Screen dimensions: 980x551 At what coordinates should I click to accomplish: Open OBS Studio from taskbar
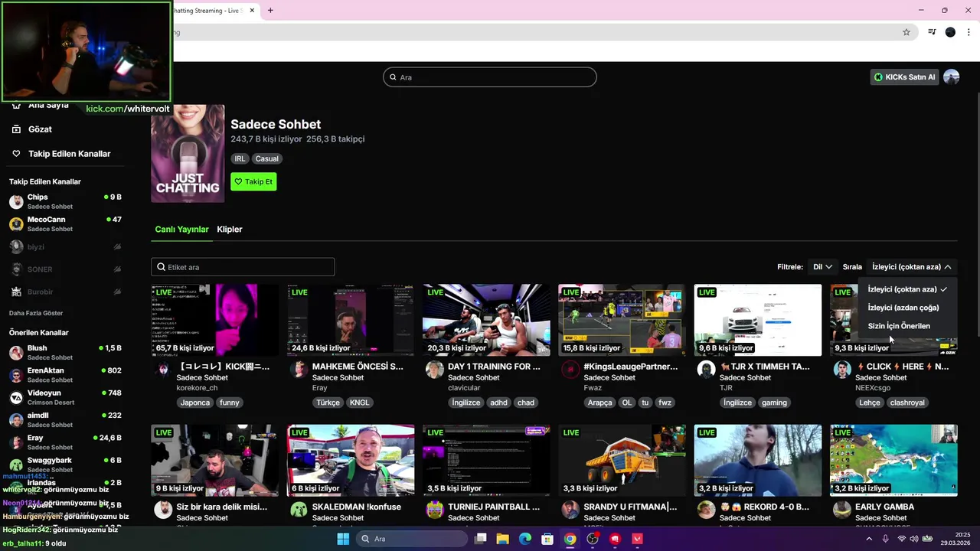[593, 539]
